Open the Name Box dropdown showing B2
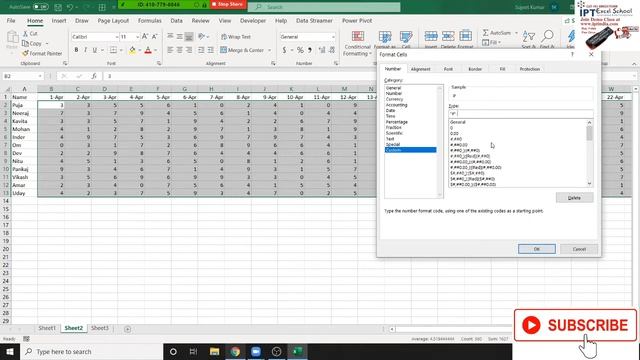 coord(40,76)
